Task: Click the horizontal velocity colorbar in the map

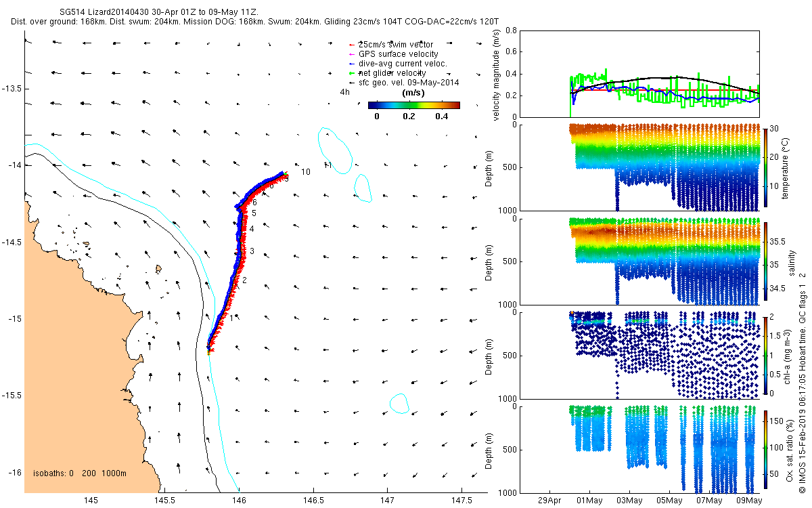Action: (x=414, y=106)
